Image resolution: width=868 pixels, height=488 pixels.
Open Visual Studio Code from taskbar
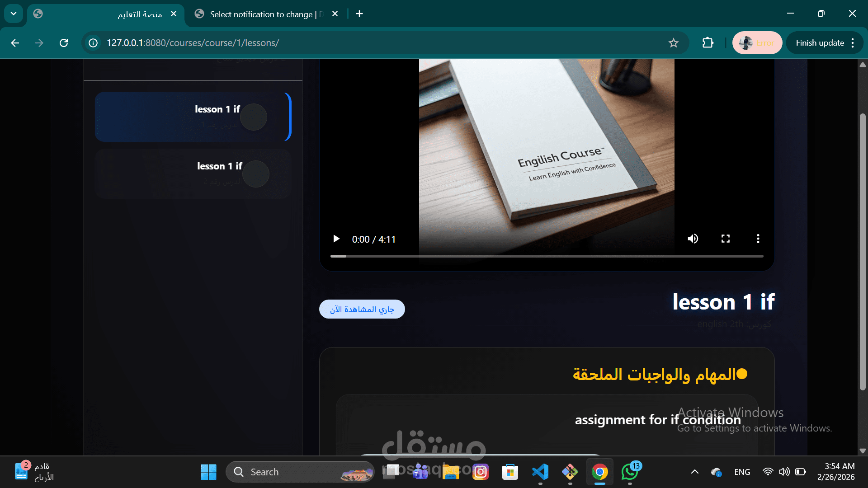540,472
